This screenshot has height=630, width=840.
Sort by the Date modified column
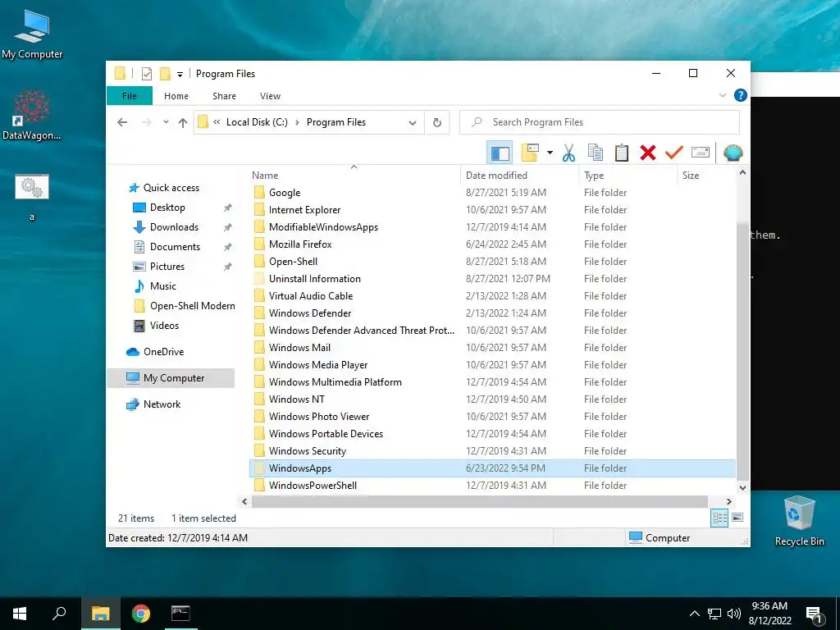pyautogui.click(x=518, y=176)
